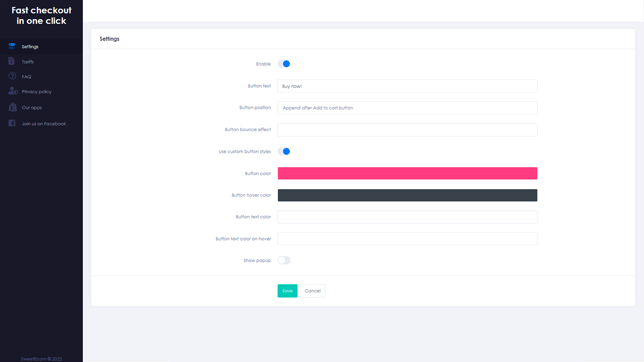
Task: Open the Button bounce effect dropdown
Action: [407, 130]
